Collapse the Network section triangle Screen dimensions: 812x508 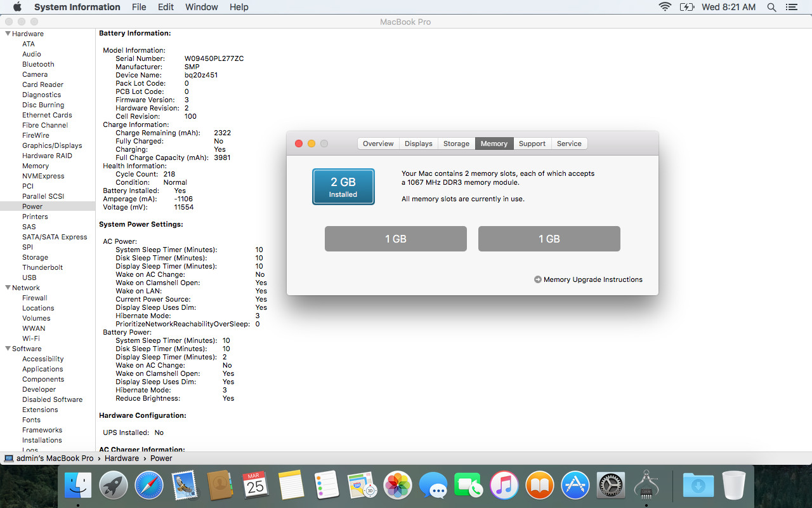[8, 288]
